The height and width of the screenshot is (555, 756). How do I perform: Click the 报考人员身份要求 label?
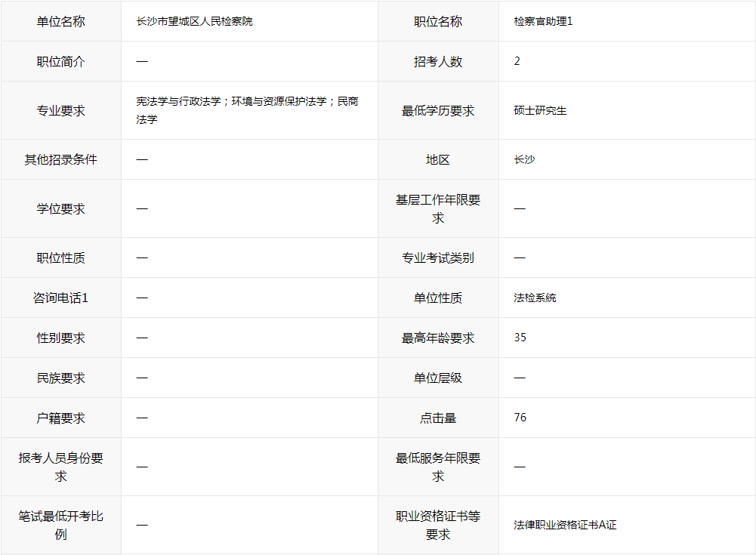click(60, 467)
